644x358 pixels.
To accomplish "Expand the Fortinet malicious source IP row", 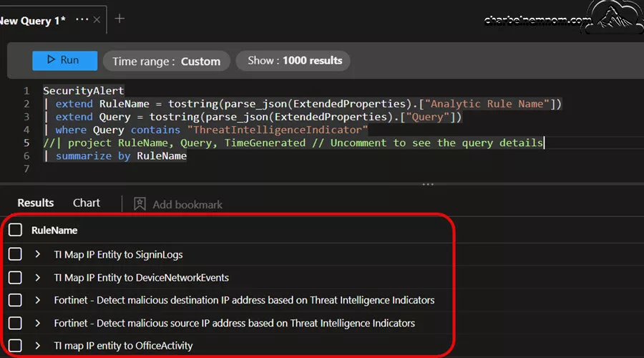I will pos(37,324).
